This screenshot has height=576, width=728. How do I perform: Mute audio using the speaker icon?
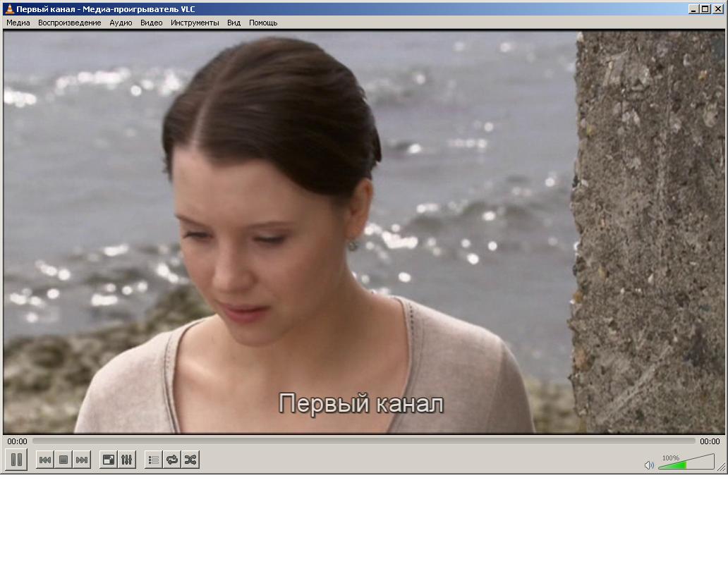649,465
